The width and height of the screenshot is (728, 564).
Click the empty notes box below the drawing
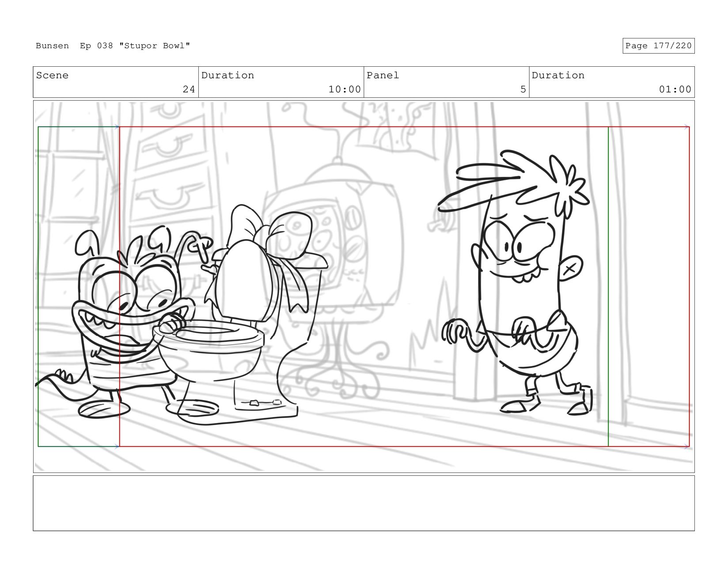364,503
